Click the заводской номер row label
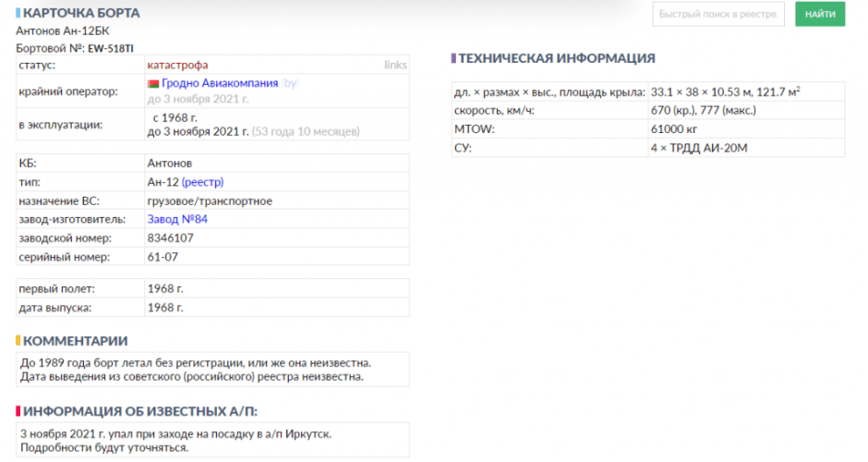This screenshot has width=868, height=462. pos(66,237)
